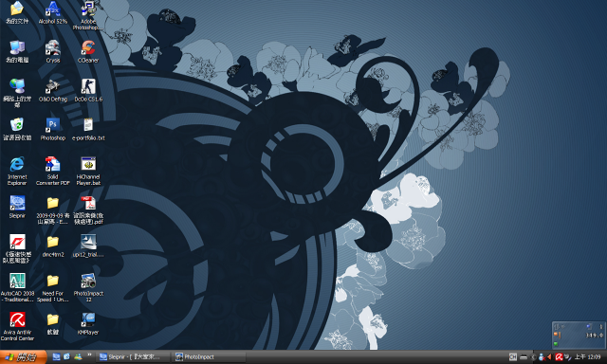Image resolution: width=607 pixels, height=364 pixels.
Task: Click the taskbar clock showing 12:09
Action: point(588,357)
